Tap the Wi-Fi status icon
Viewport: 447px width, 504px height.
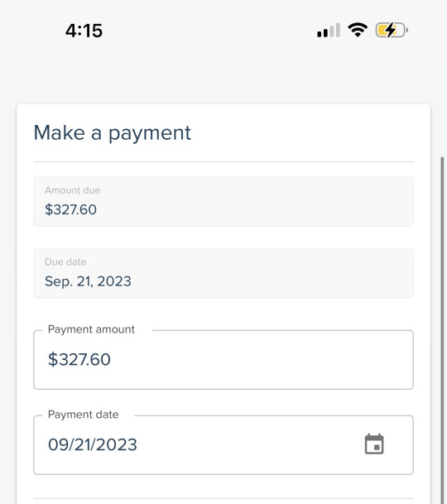(358, 31)
